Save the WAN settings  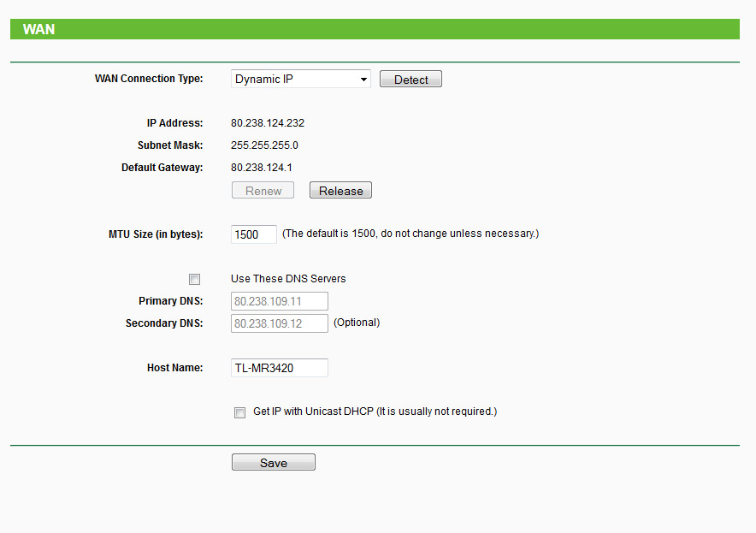click(x=273, y=463)
